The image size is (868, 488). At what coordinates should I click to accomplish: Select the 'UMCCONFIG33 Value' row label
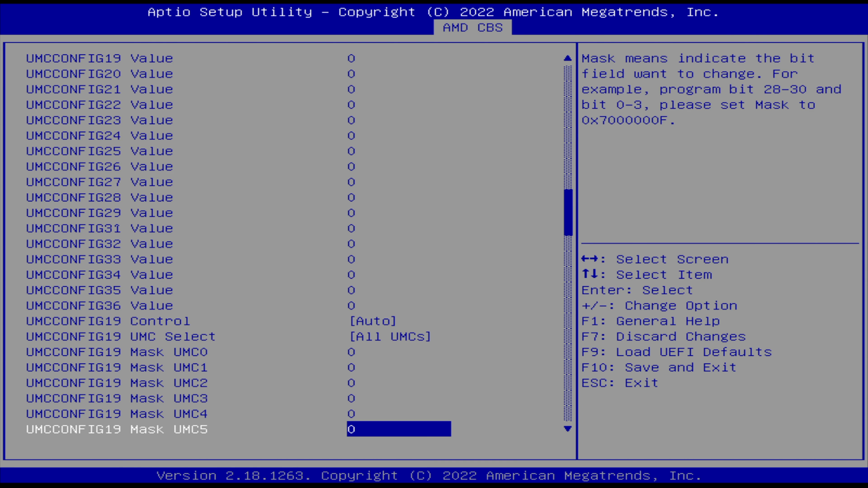tap(100, 259)
